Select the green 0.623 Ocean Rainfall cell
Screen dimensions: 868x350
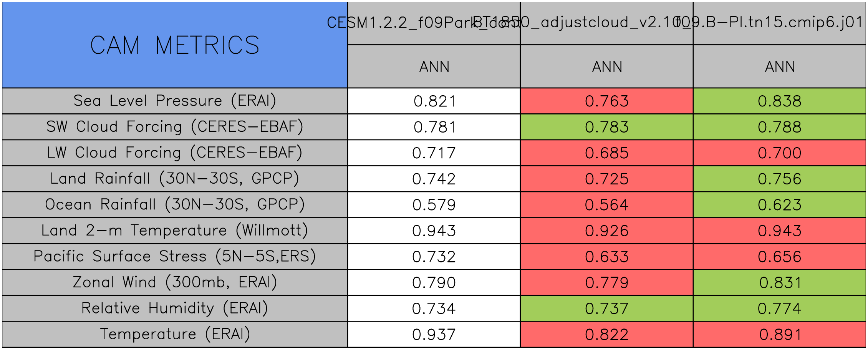click(779, 205)
